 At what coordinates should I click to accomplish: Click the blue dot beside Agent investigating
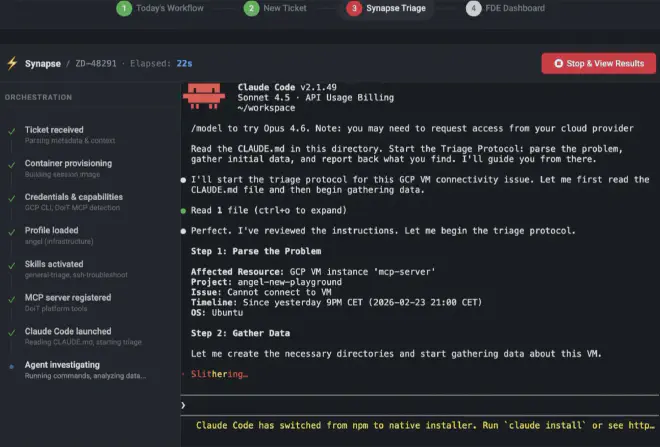(x=12, y=367)
